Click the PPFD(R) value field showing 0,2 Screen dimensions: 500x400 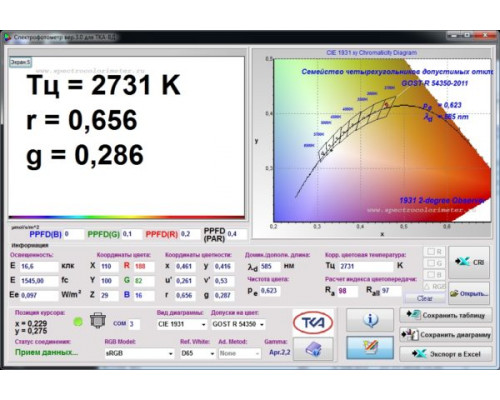[190, 234]
